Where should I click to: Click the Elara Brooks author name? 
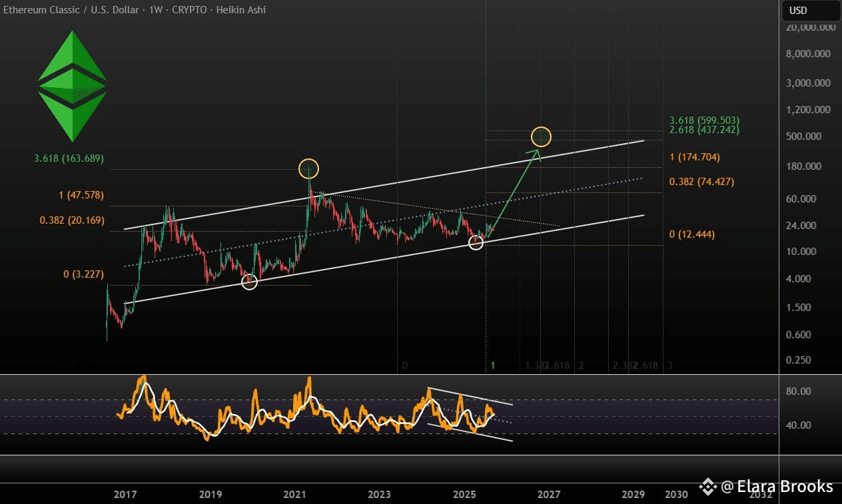point(785,487)
